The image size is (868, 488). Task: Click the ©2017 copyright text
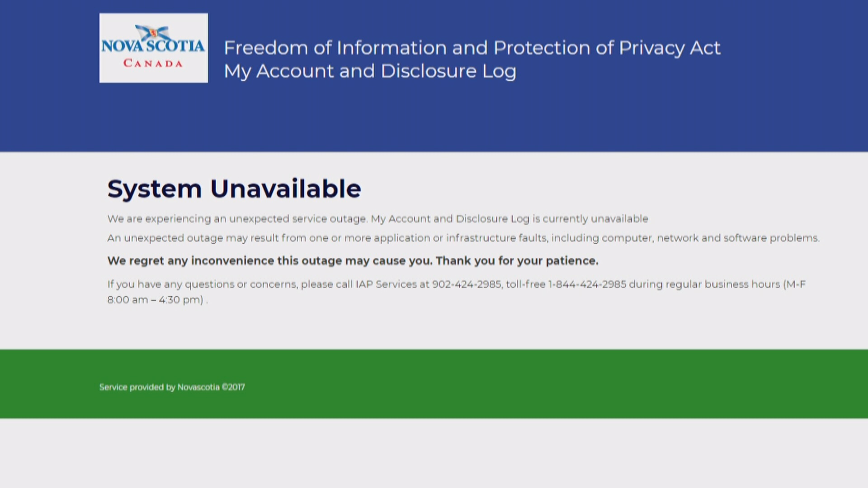[233, 387]
